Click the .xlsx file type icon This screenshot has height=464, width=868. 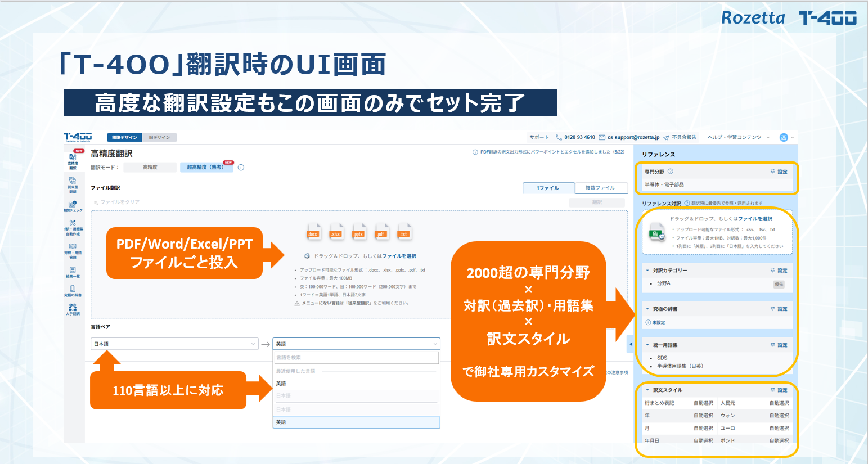[336, 231]
